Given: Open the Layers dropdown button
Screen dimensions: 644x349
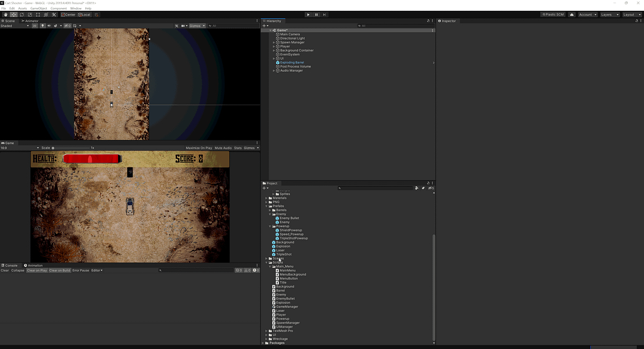Looking at the screenshot, I should 609,14.
